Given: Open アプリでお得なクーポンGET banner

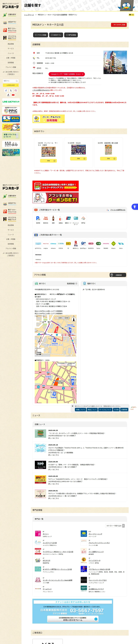Looking at the screenshot, I should (56, 198).
